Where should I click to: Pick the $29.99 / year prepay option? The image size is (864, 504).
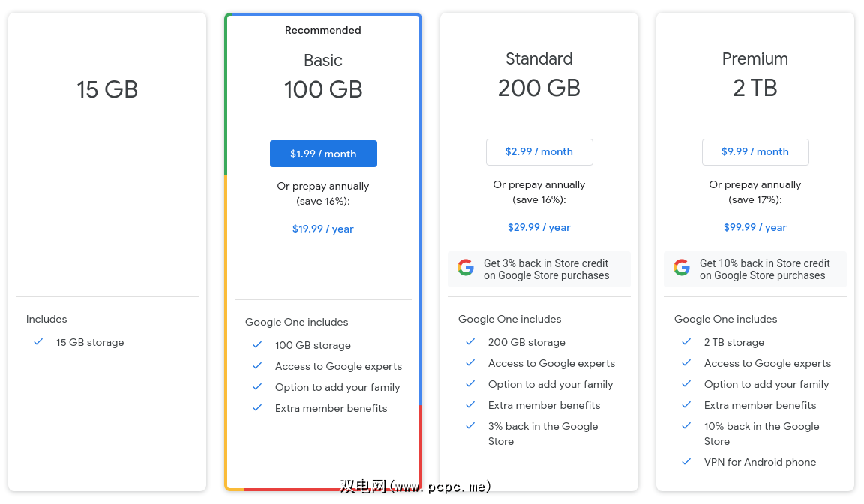pyautogui.click(x=539, y=227)
